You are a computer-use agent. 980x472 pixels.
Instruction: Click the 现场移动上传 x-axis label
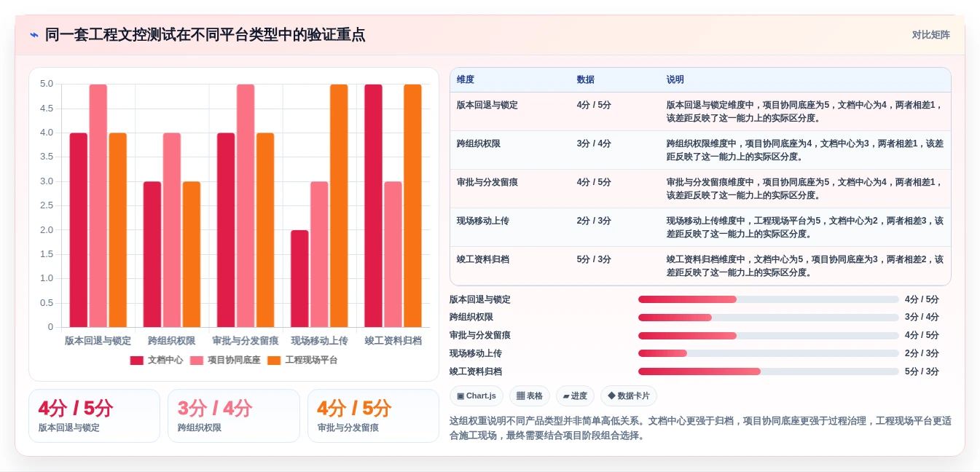pyautogui.click(x=319, y=340)
